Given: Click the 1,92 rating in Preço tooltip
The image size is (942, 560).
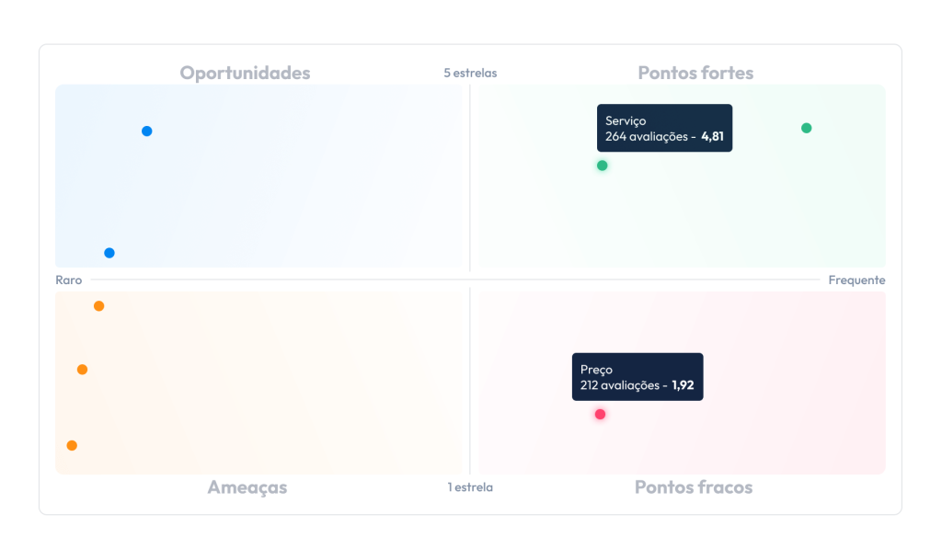Looking at the screenshot, I should 684,385.
